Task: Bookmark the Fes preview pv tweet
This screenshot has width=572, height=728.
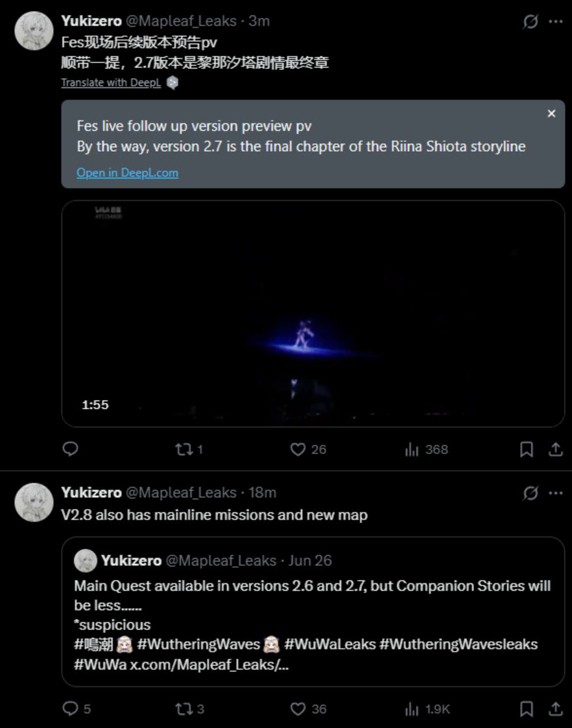Action: pos(527,449)
